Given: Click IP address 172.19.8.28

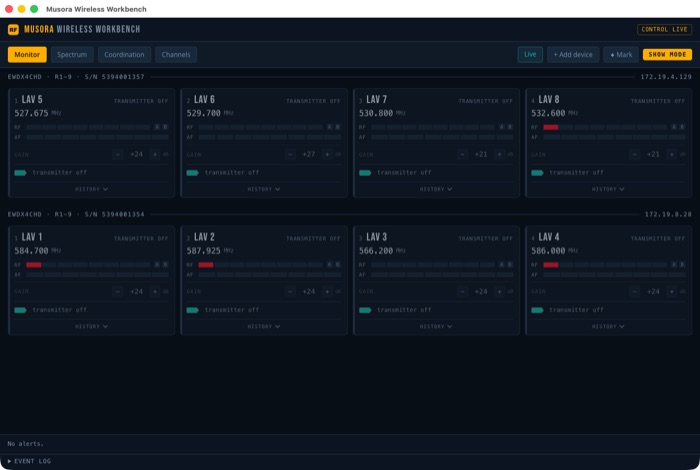Looking at the screenshot, I should tap(668, 214).
